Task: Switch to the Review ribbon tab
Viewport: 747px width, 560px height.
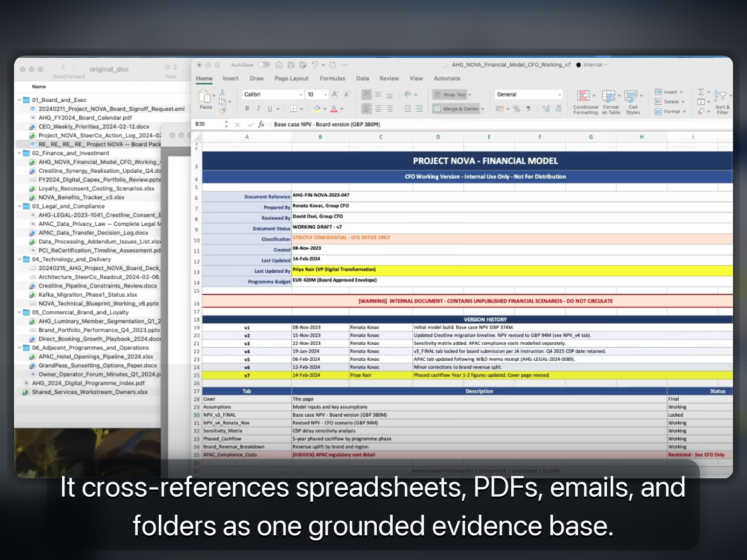Action: click(389, 78)
